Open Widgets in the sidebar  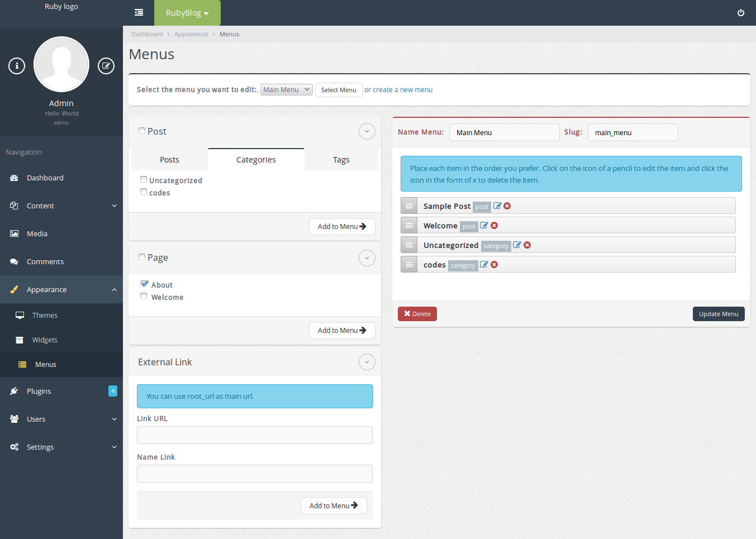(45, 340)
